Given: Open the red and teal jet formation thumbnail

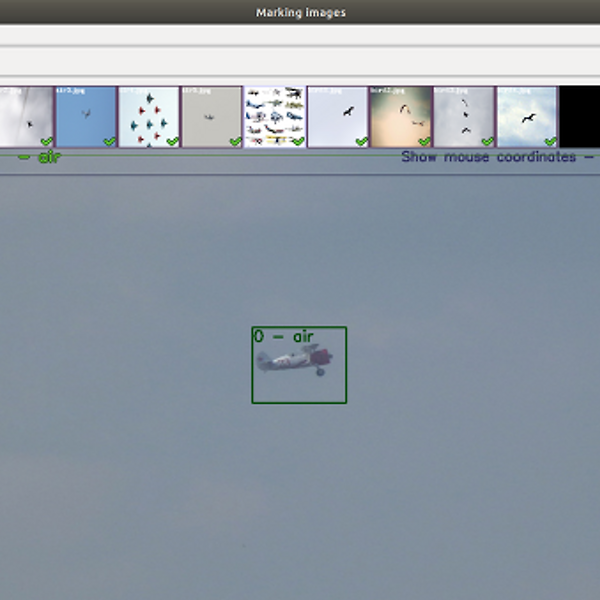Looking at the screenshot, I should click(149, 117).
